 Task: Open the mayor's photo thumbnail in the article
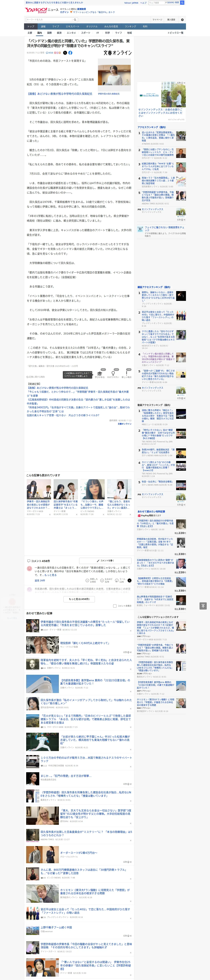click(x=114, y=75)
